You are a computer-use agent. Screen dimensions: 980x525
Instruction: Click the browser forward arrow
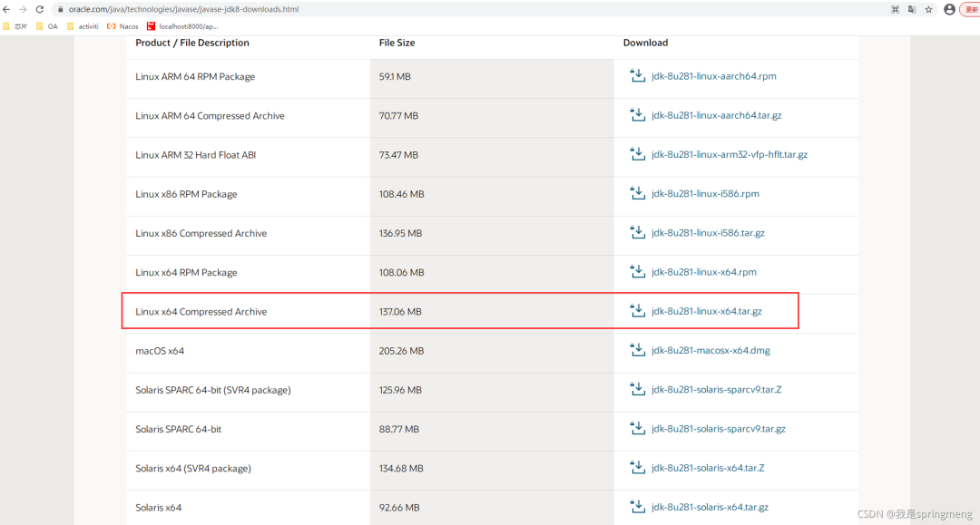tap(23, 9)
